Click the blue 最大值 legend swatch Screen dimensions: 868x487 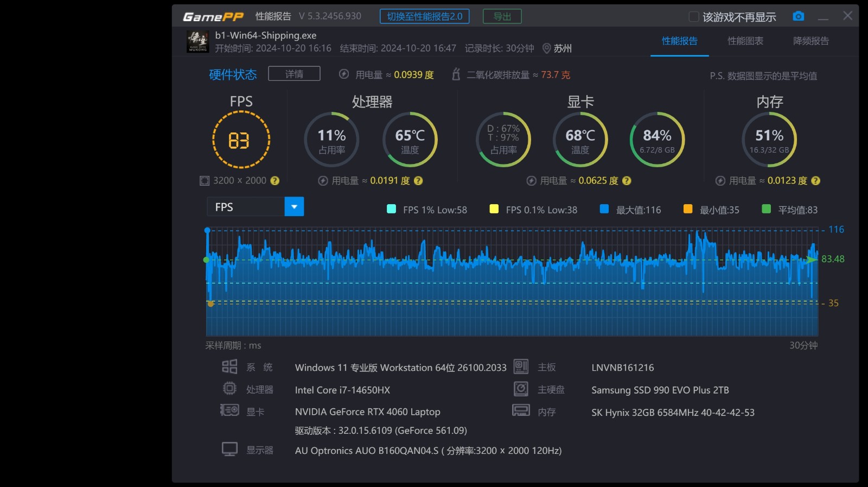pos(604,209)
